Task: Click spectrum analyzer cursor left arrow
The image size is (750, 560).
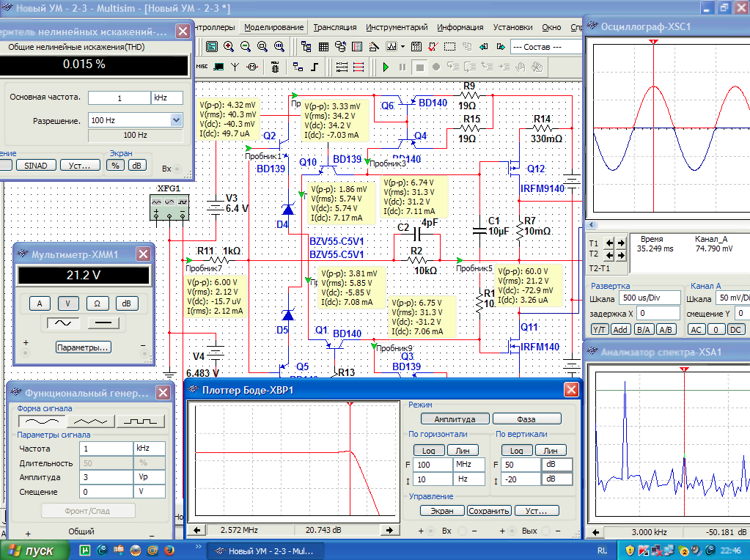Action: pyautogui.click(x=596, y=532)
